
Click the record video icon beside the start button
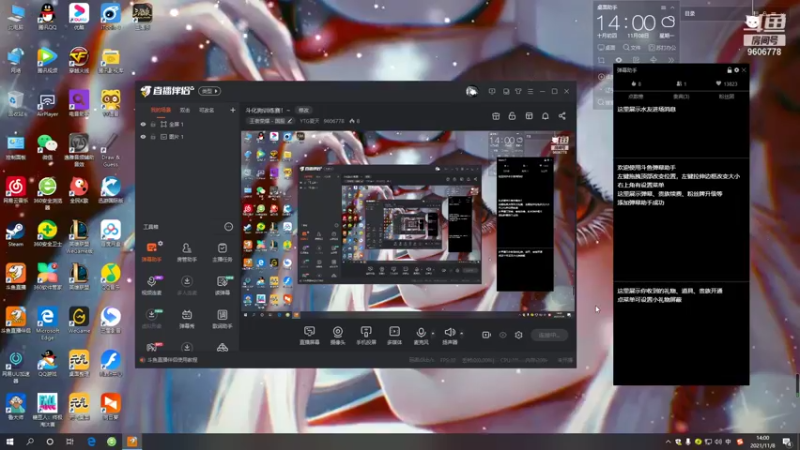[x=486, y=335]
